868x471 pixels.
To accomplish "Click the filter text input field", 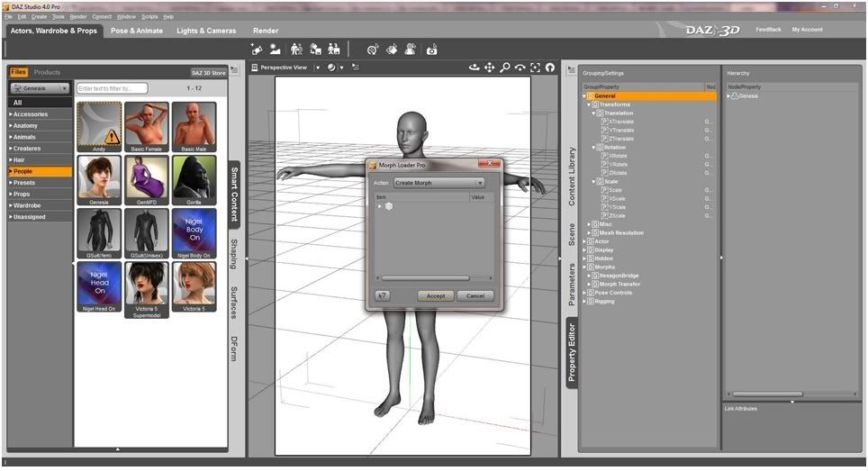I will click(113, 88).
